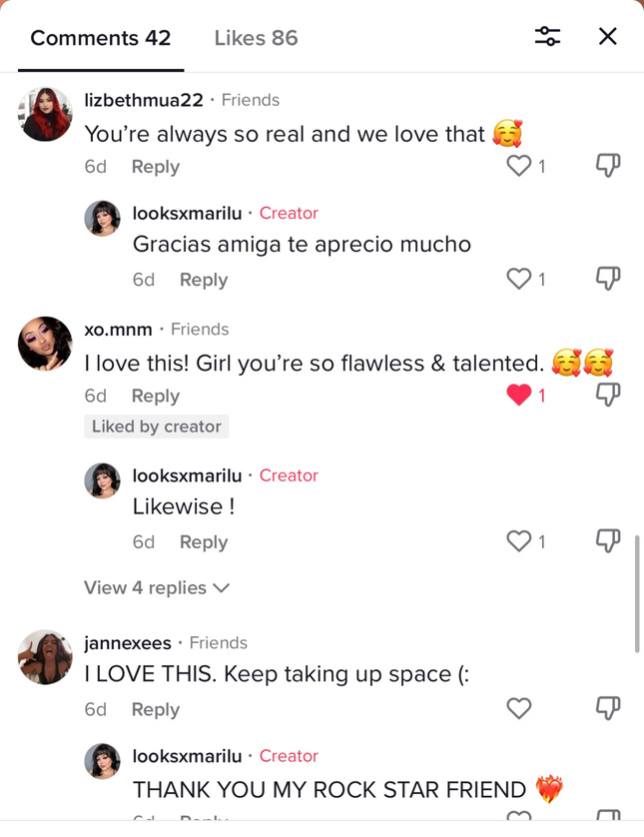The height and width of the screenshot is (837, 644).
Task: Heart jannexees' "I LOVE THIS" comment
Action: click(519, 709)
